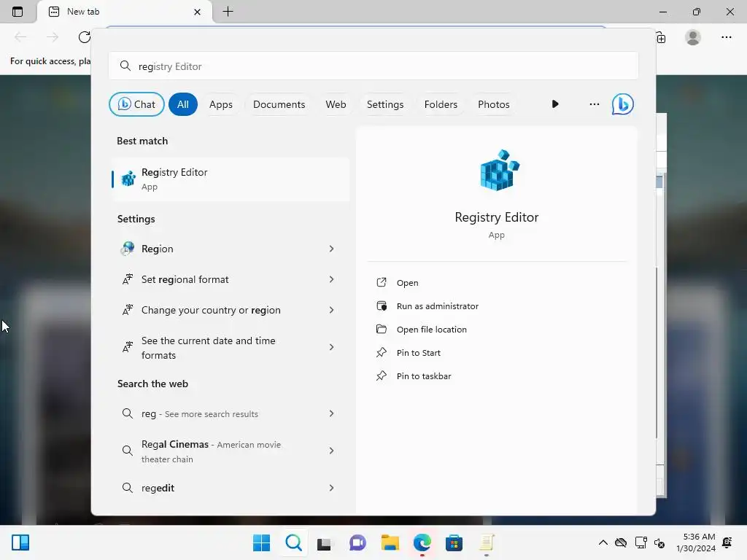This screenshot has height=560, width=747.
Task: Open notification center bell icon
Action: click(727, 542)
